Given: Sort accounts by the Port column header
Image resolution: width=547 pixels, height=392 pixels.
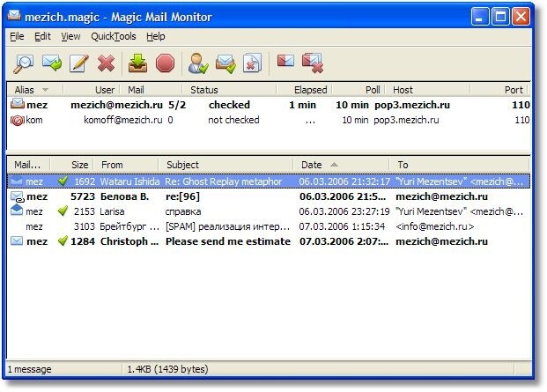Looking at the screenshot, I should [x=514, y=90].
